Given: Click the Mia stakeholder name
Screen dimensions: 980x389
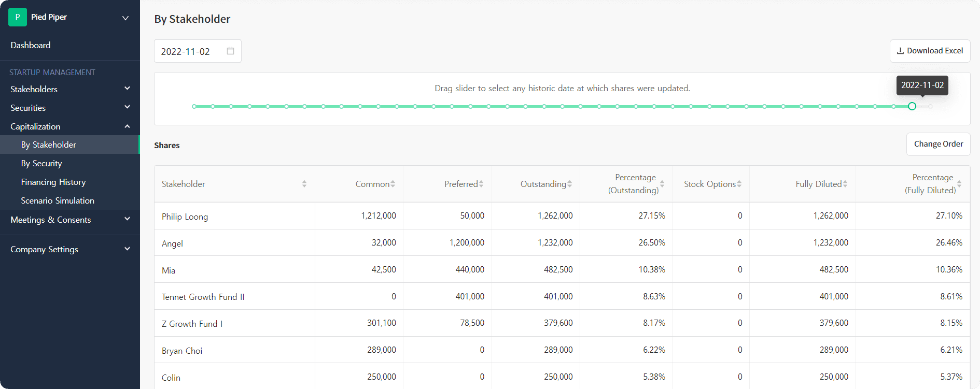Looking at the screenshot, I should (169, 270).
